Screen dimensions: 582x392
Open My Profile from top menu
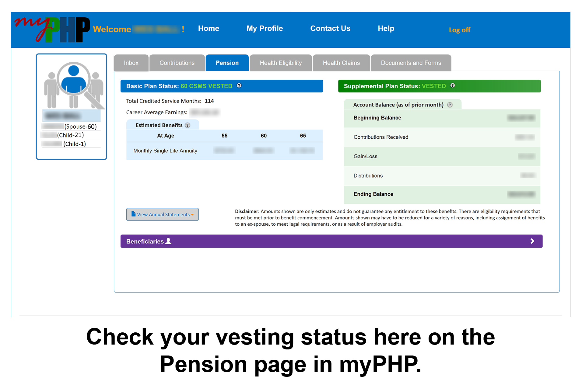tap(265, 29)
